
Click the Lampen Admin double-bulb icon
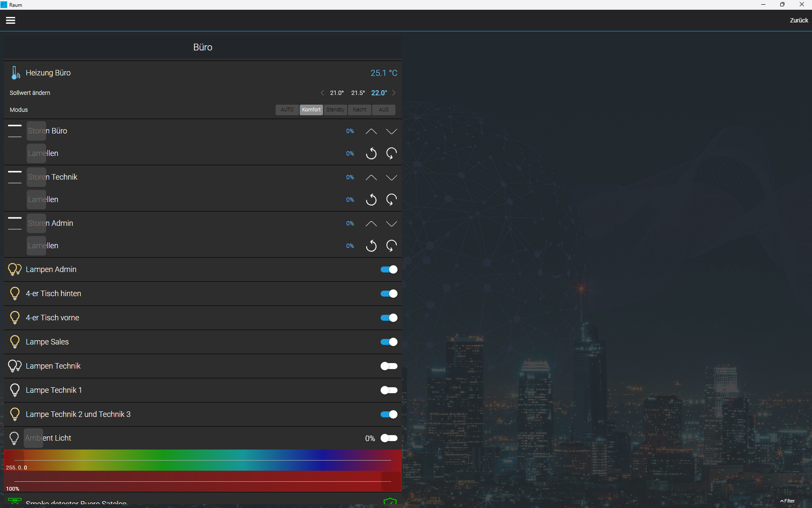pos(15,269)
